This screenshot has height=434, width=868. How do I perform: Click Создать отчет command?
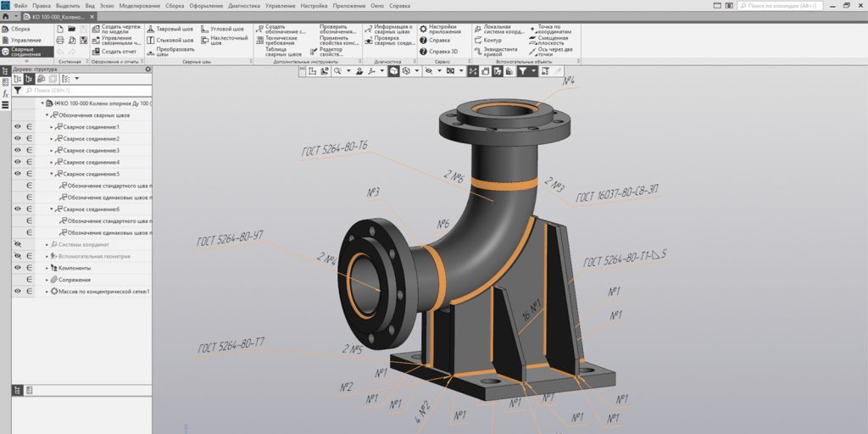(114, 52)
